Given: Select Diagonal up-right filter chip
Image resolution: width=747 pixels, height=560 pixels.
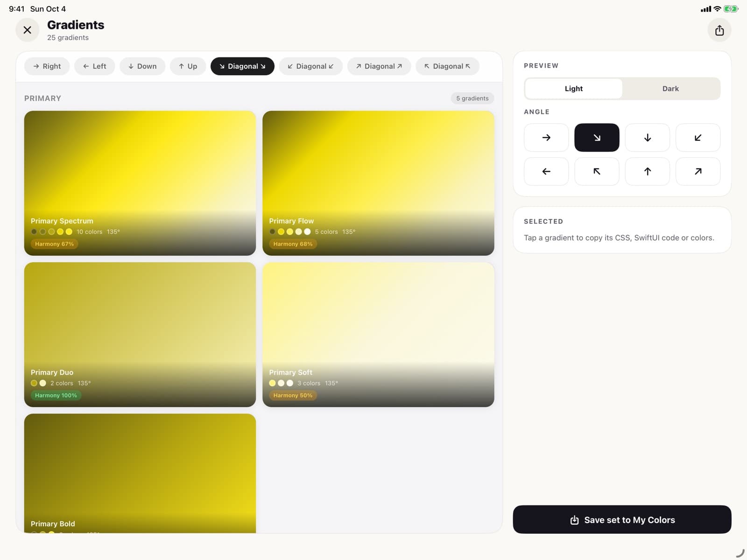Looking at the screenshot, I should [x=379, y=66].
